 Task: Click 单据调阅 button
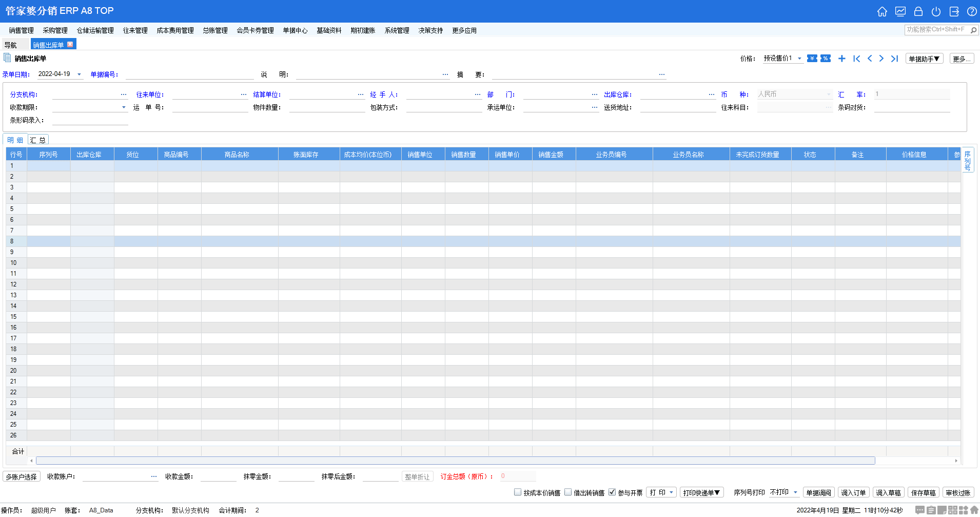818,492
